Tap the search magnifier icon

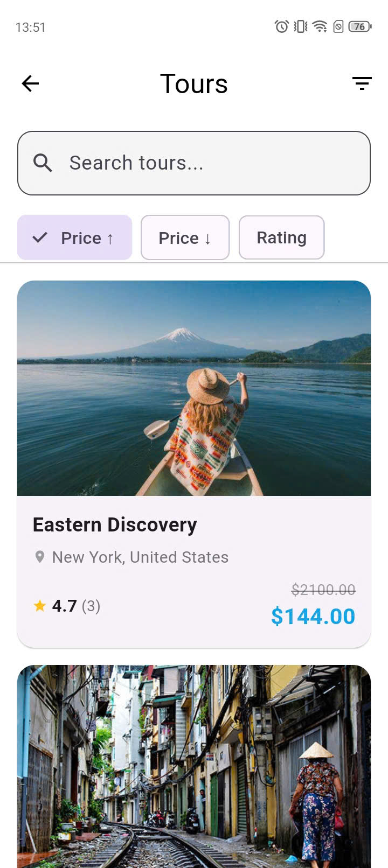pos(43,163)
